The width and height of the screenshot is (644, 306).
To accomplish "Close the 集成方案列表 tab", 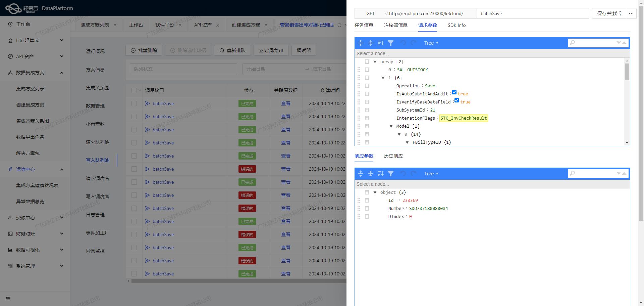I will tap(115, 25).
